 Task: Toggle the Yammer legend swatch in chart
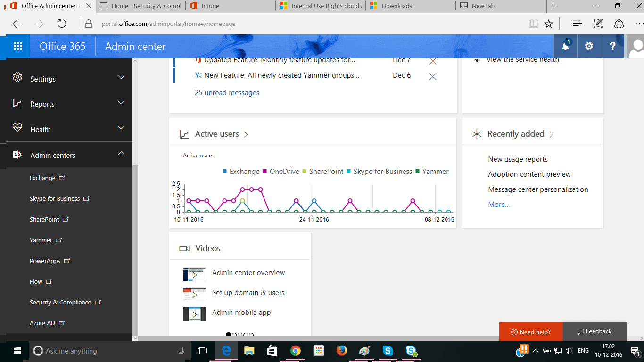click(x=417, y=172)
